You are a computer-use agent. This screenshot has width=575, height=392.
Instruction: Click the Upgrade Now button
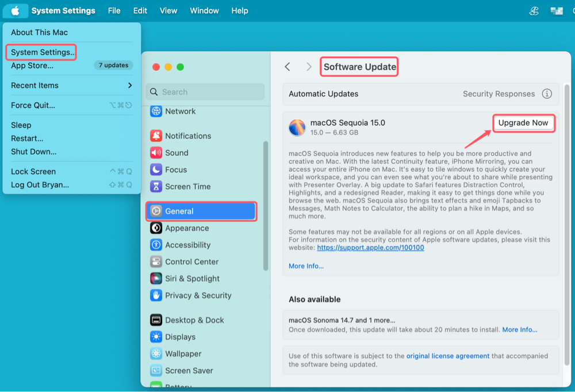(x=523, y=123)
